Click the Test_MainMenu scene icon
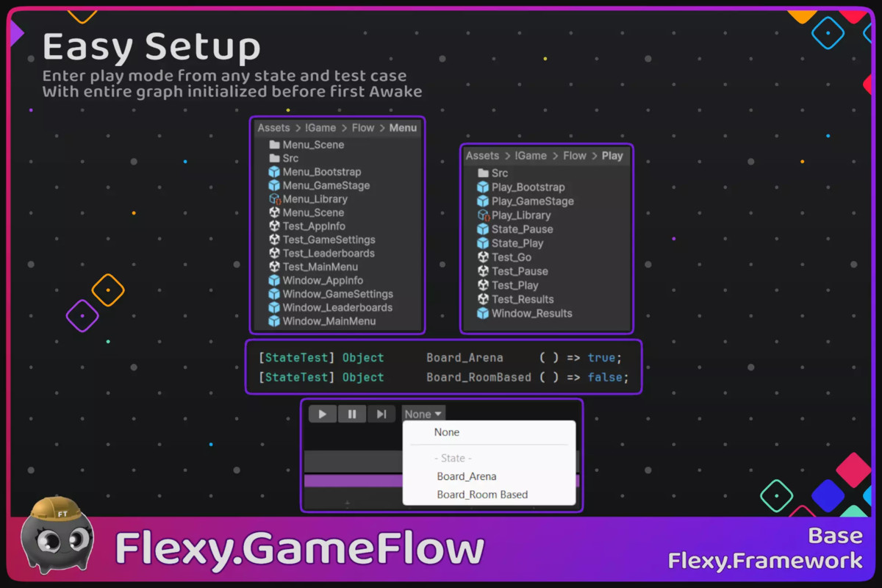This screenshot has width=882, height=588. click(x=275, y=267)
